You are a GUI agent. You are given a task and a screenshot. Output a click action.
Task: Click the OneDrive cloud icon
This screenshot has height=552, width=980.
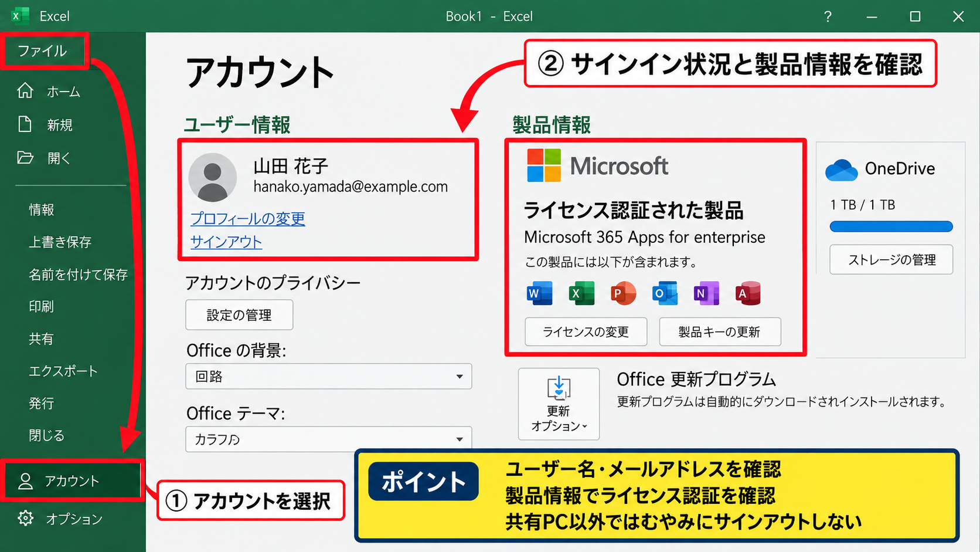click(x=842, y=170)
